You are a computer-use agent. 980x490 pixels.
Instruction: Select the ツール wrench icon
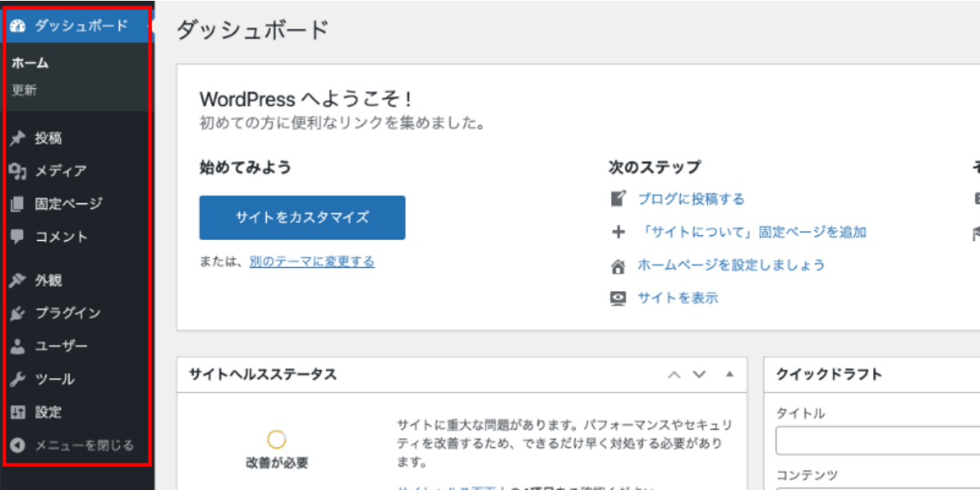[19, 379]
